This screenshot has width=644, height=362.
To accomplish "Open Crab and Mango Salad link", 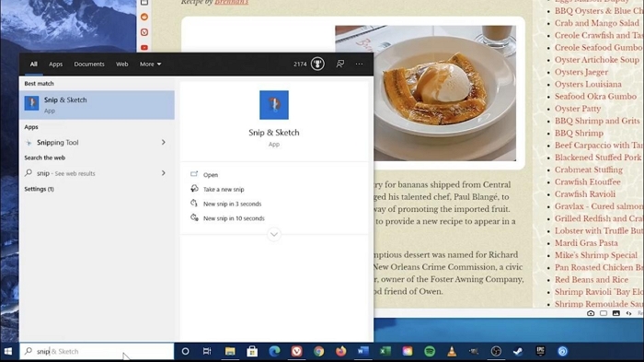I will click(597, 23).
